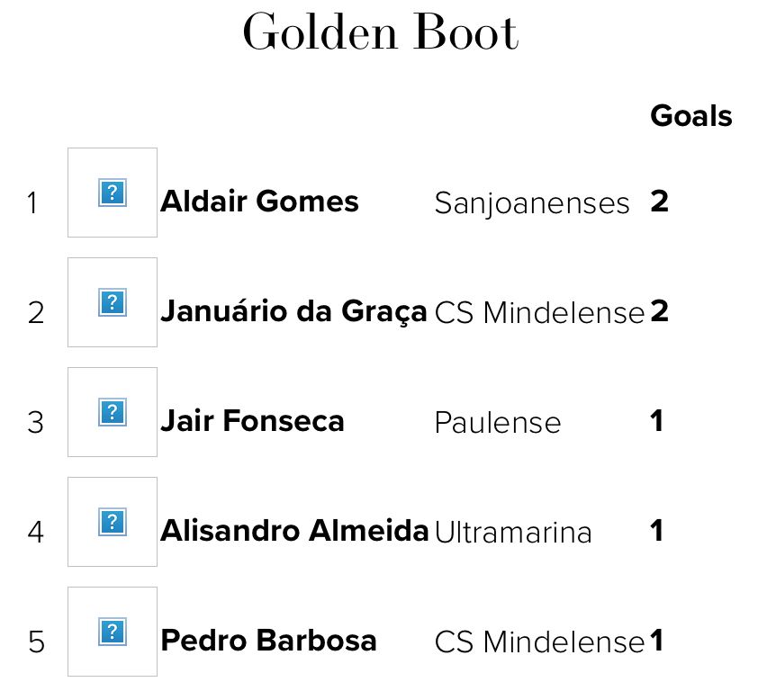Open Sanjoanenses team page

(532, 204)
